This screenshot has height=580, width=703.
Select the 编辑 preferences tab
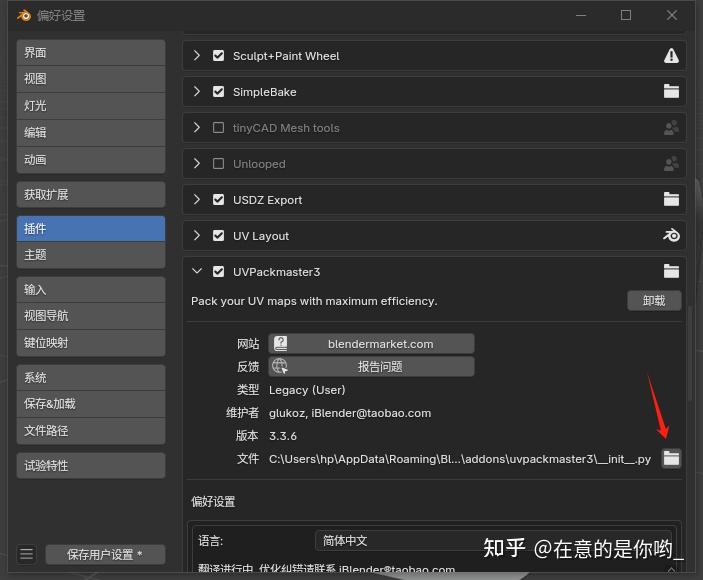click(x=91, y=133)
